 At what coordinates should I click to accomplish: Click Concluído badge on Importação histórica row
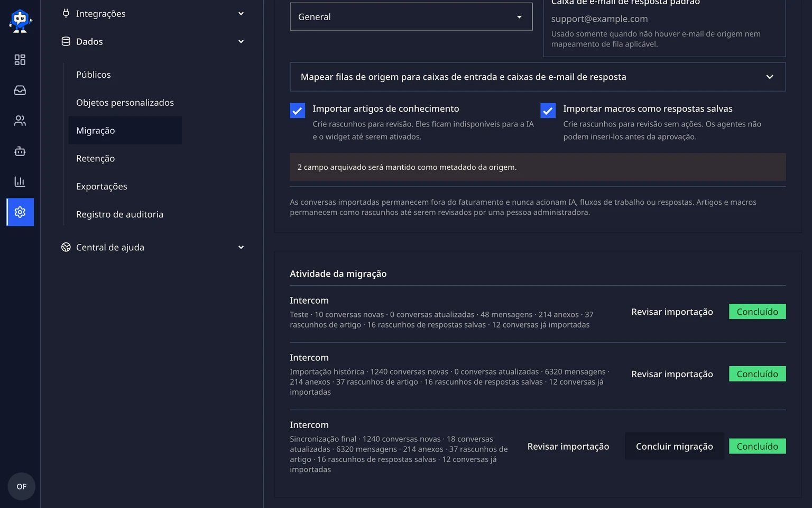758,374
